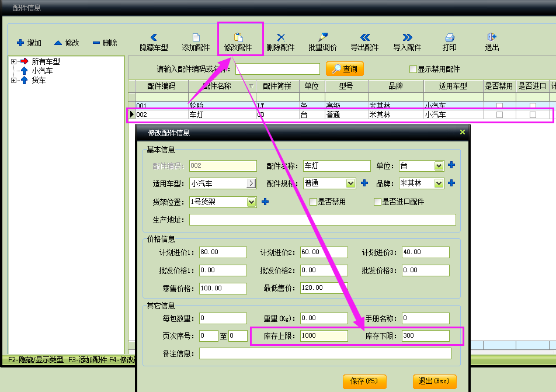Click the plus icon beside 品牌
The image size is (556, 392).
[x=451, y=183]
